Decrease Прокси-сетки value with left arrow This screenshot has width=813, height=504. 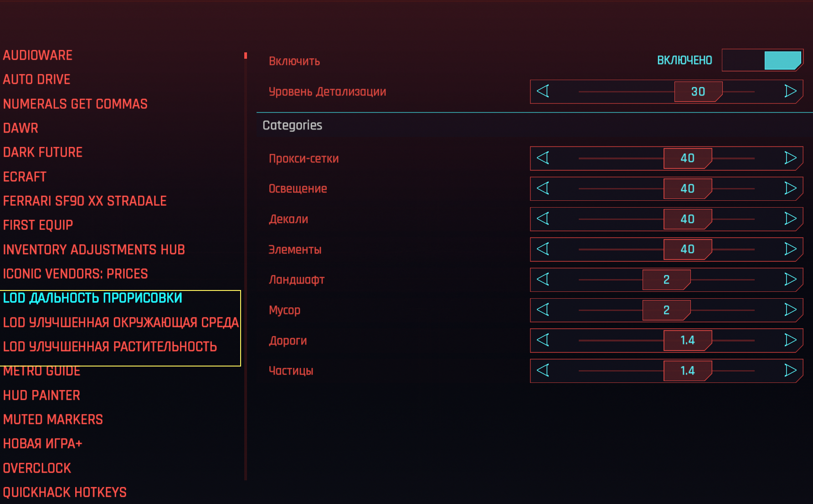[543, 158]
